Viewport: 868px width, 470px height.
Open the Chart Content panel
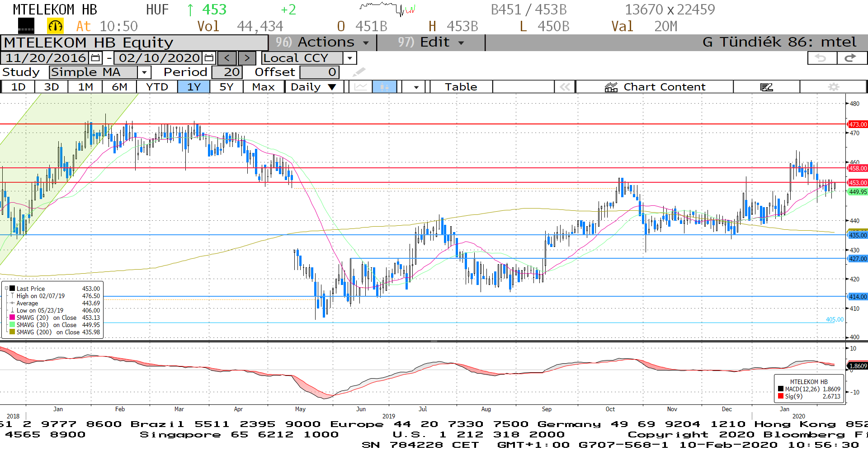coord(655,87)
